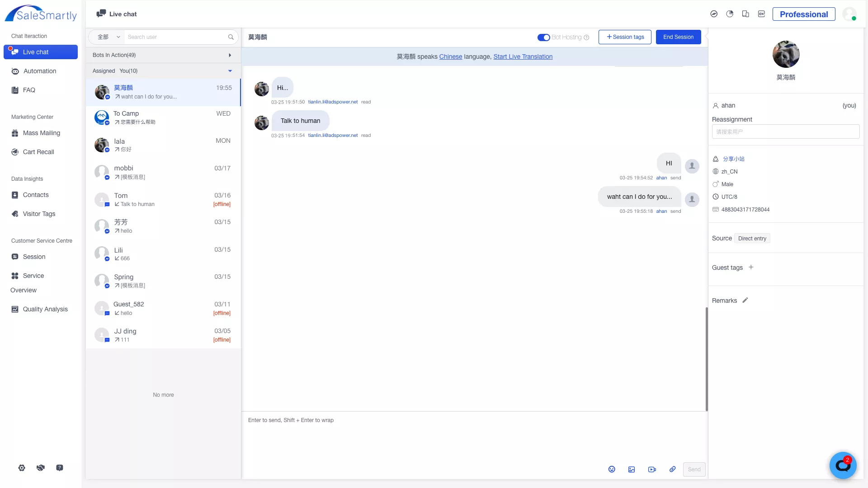Go to the FAQ page

point(29,90)
